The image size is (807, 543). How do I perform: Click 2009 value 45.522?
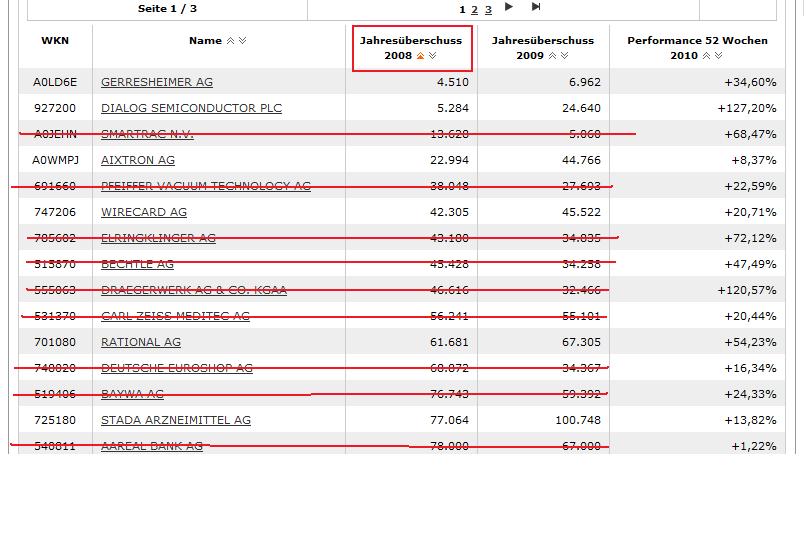(x=582, y=212)
